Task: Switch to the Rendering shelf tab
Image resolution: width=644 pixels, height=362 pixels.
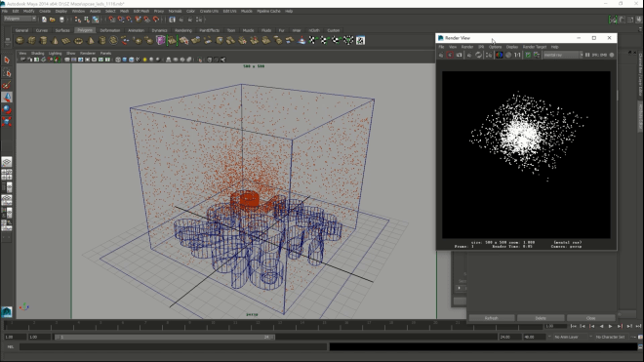Action: coord(183,30)
